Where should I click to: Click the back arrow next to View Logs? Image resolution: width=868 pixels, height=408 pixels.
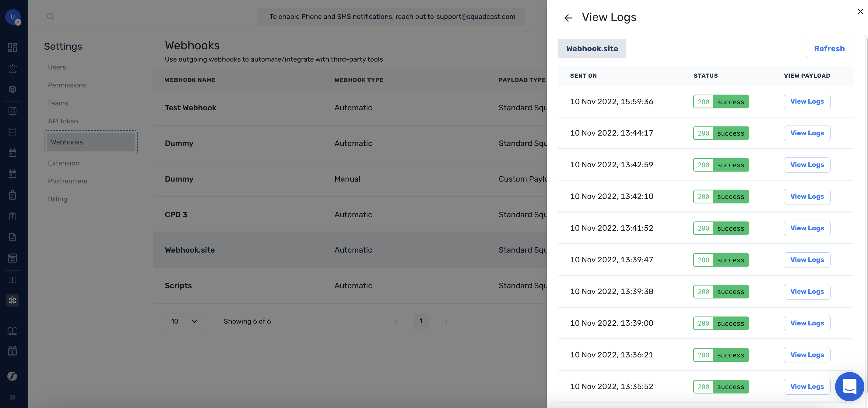click(568, 18)
